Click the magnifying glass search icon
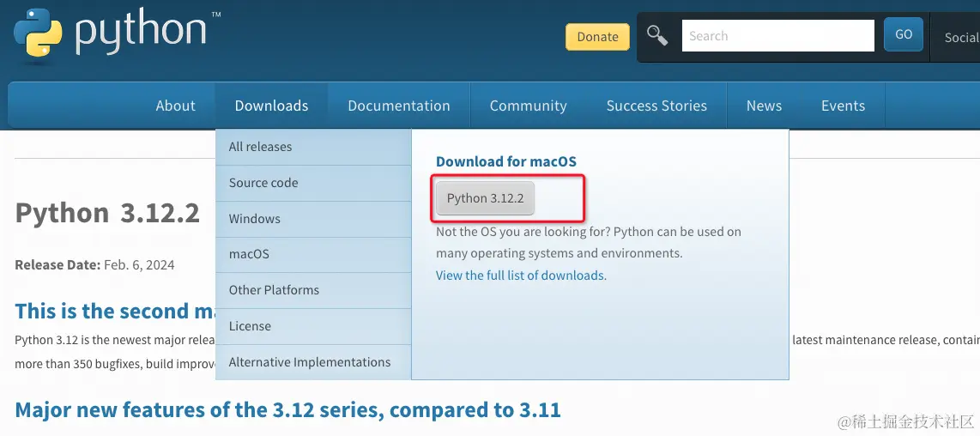The width and height of the screenshot is (980, 436). pyautogui.click(x=656, y=35)
